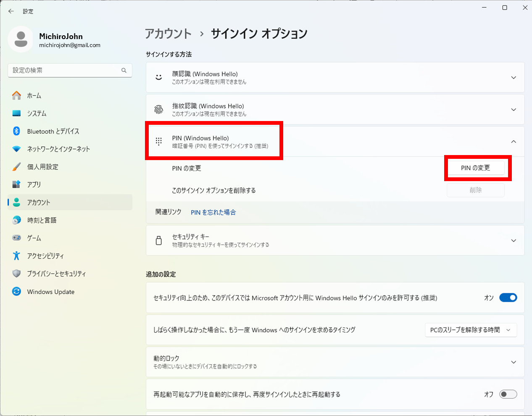
Task: Click the search magnifier icon
Action: click(x=124, y=70)
